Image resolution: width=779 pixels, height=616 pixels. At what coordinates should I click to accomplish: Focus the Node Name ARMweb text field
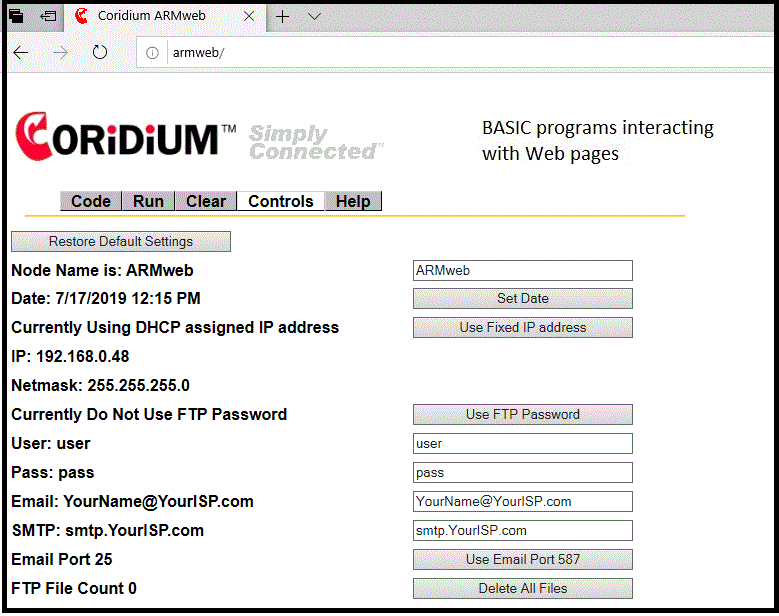click(522, 270)
